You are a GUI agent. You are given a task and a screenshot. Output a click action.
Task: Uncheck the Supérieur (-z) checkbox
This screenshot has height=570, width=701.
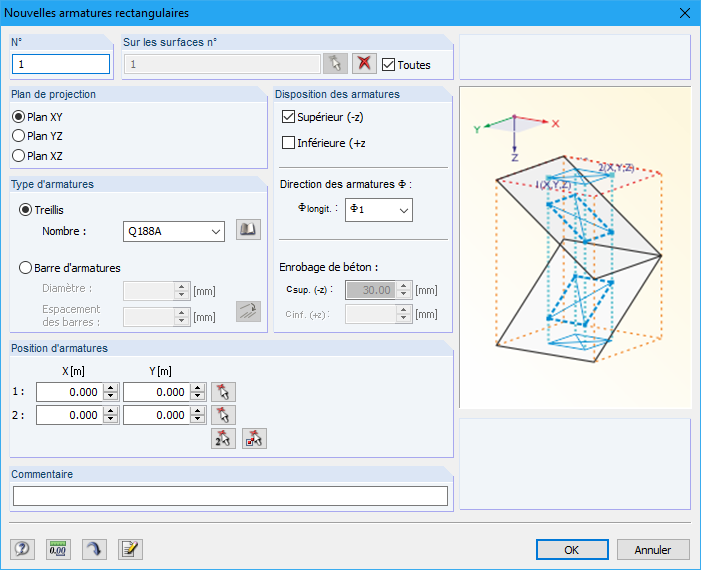click(288, 117)
